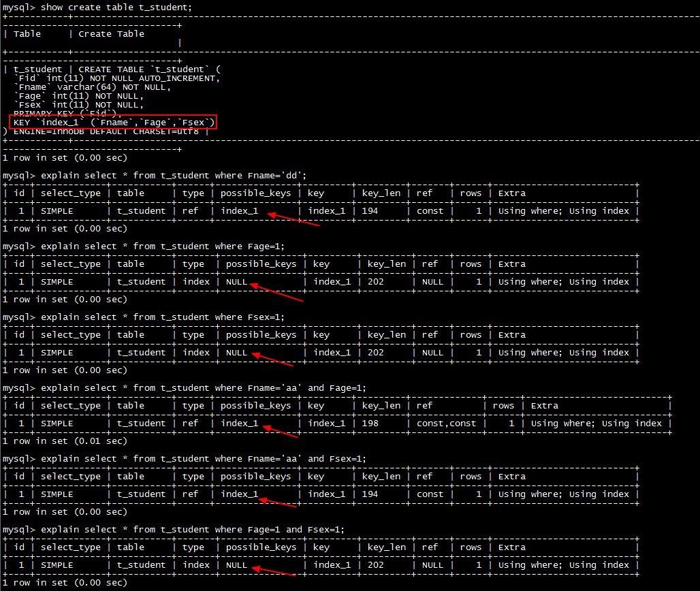Image resolution: width=700 pixels, height=591 pixels.
Task: Select the explain command 'Fage=1 and Fsex=1;'
Action: click(174, 530)
